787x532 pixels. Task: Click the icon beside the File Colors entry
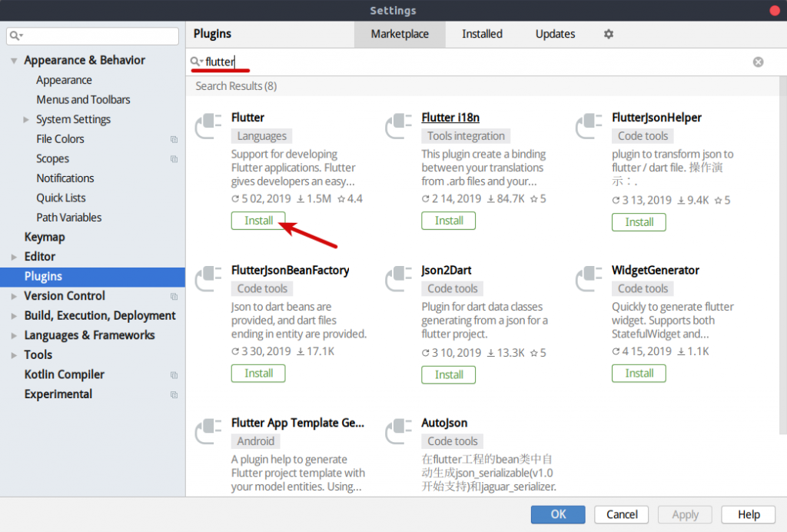point(174,139)
